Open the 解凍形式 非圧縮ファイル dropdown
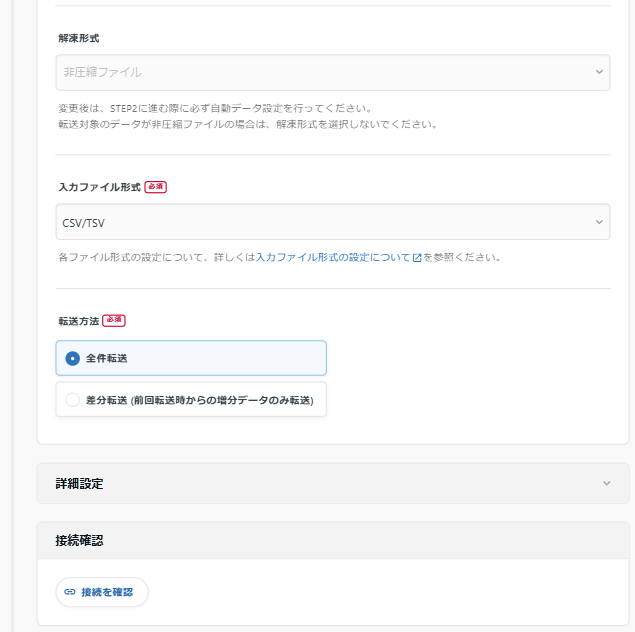Image resolution: width=635 pixels, height=632 pixels. pos(333,72)
